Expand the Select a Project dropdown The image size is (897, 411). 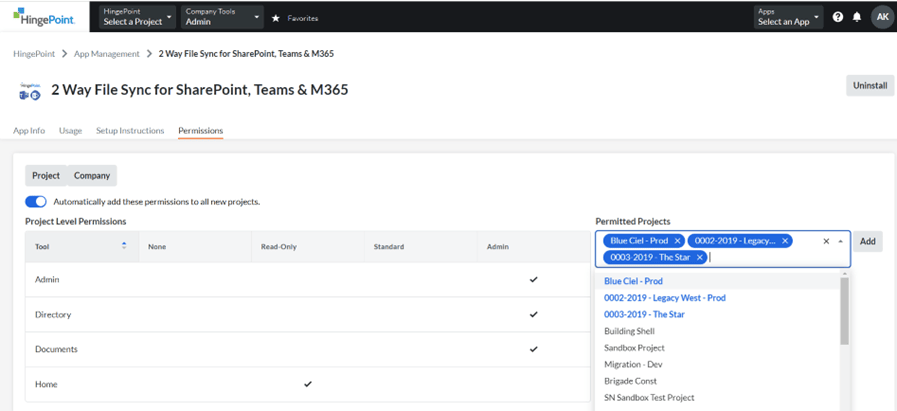pos(136,17)
